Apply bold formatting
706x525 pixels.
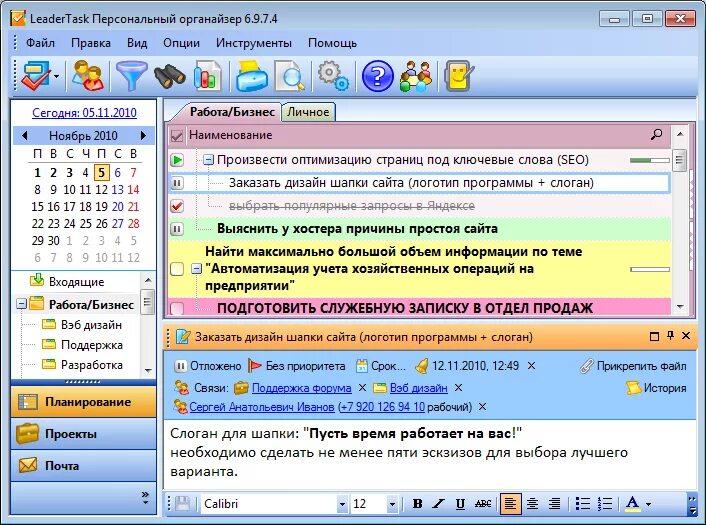417,503
